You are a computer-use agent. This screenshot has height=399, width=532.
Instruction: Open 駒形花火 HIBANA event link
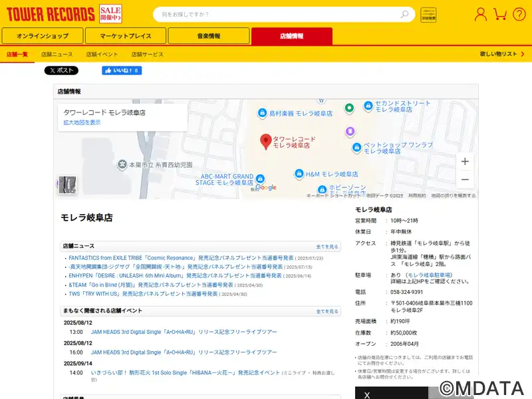185,372
